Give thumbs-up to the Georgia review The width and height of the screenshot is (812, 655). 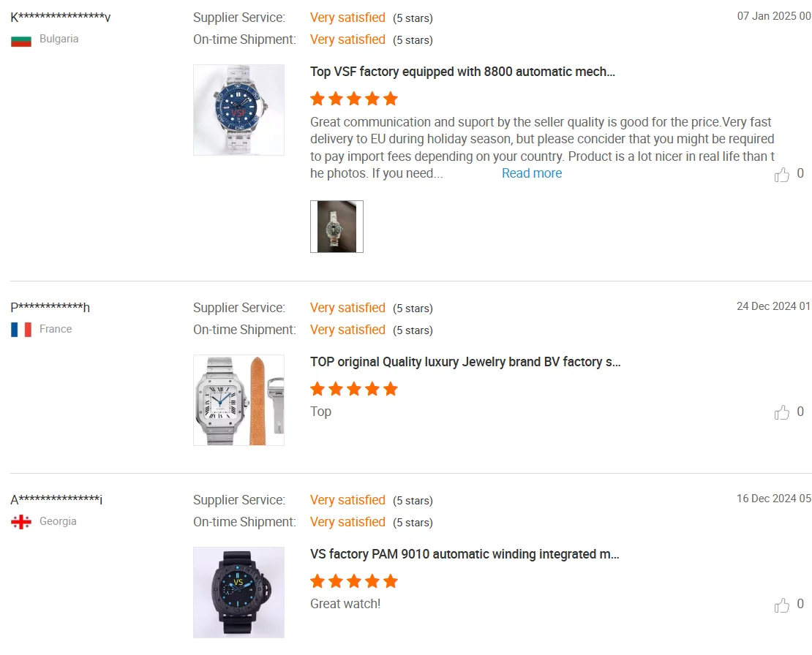coord(782,605)
